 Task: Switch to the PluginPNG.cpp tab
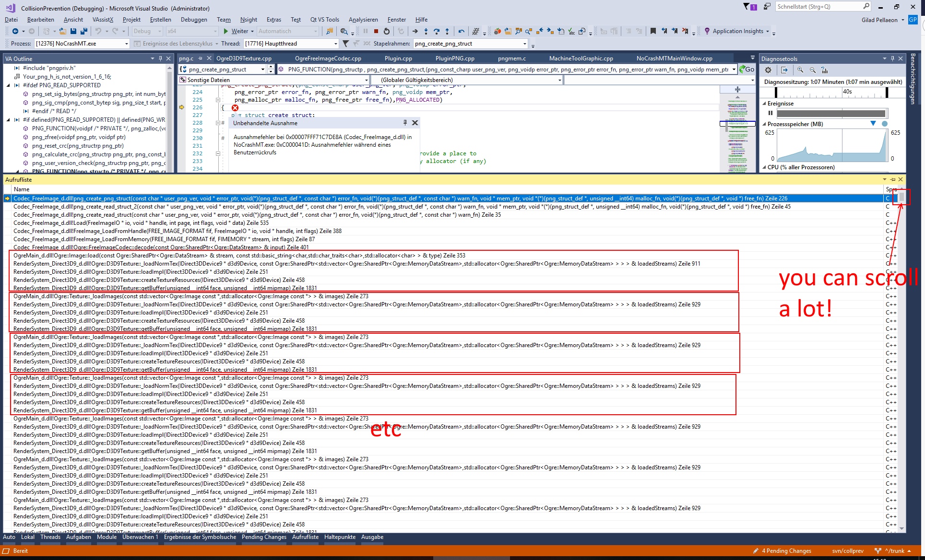pos(455,58)
